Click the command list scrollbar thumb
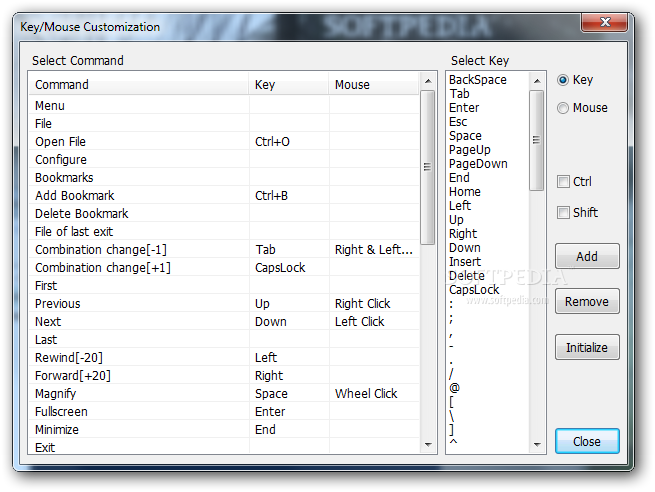 (427, 167)
